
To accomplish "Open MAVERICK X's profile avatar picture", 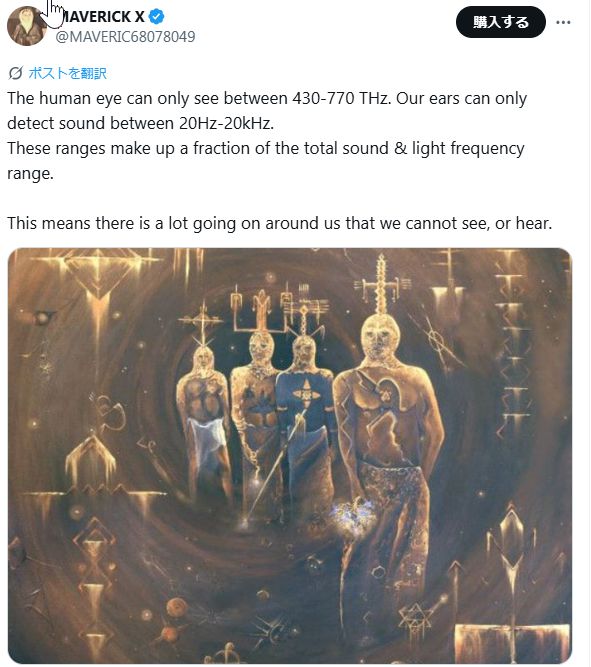I will click(26, 26).
